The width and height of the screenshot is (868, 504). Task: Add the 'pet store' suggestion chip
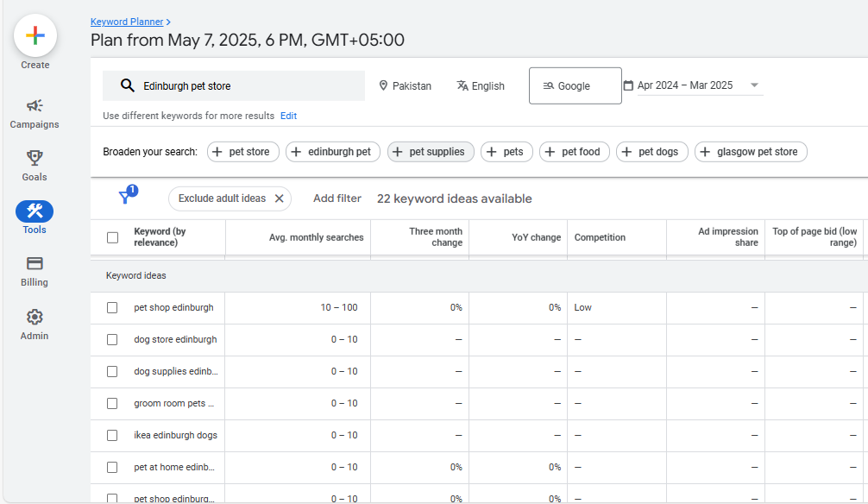click(243, 152)
